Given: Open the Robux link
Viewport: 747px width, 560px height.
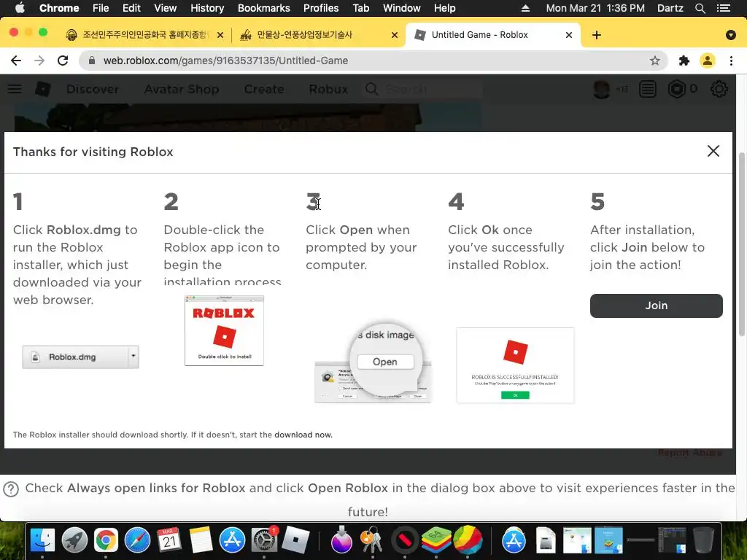Looking at the screenshot, I should coord(328,89).
